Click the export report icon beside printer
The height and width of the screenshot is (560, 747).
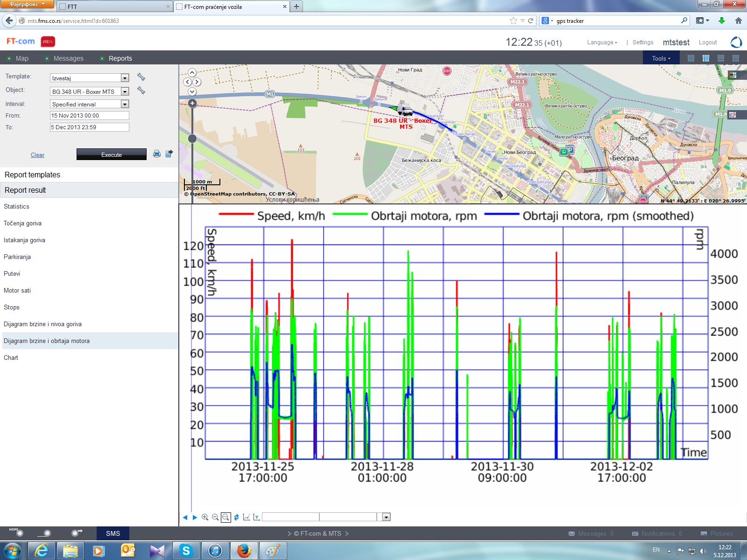click(x=169, y=154)
